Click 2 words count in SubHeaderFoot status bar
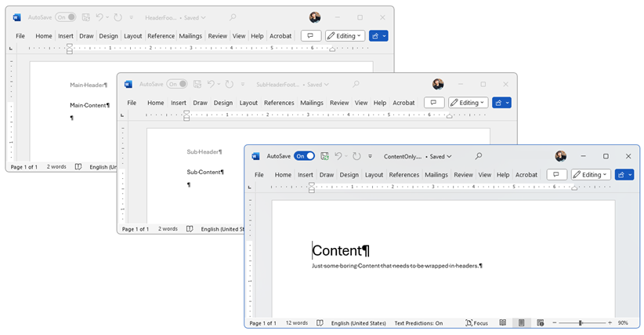644x335 pixels. click(x=168, y=229)
